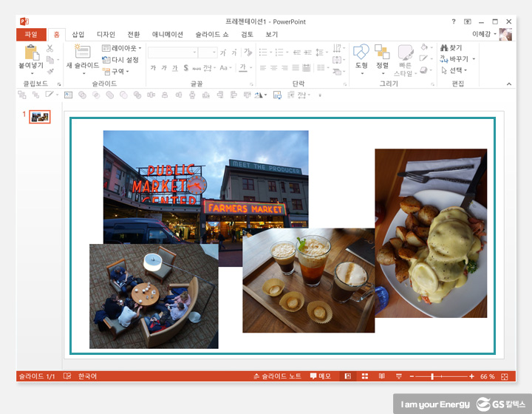Select slide 1 thumbnail in the panel

[40, 117]
